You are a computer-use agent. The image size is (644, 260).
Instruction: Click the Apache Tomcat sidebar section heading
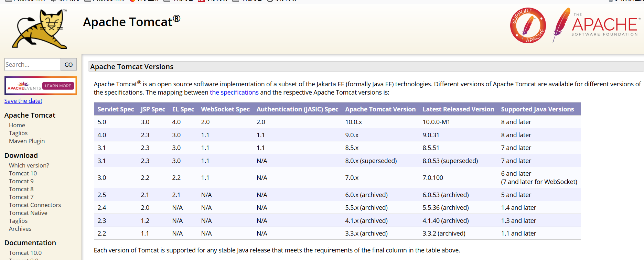point(30,115)
